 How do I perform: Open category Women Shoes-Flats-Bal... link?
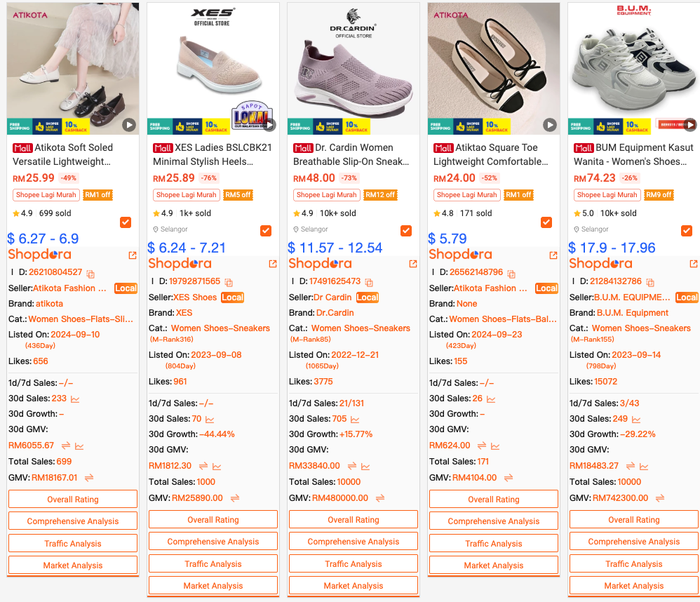tap(503, 319)
